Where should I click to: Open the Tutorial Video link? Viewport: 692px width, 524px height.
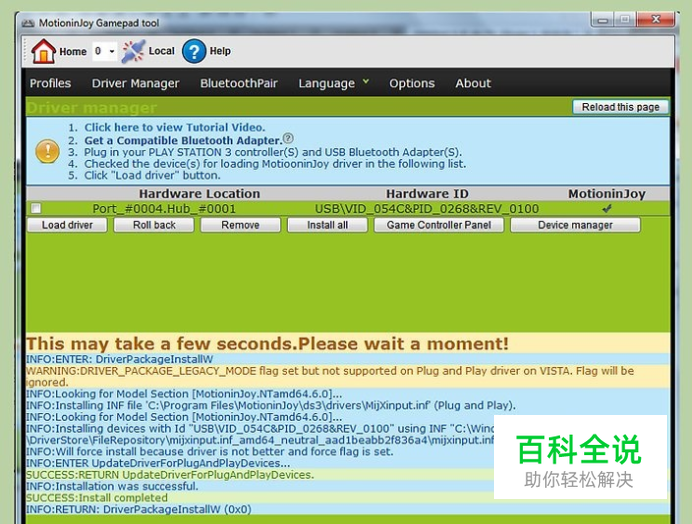coord(175,127)
